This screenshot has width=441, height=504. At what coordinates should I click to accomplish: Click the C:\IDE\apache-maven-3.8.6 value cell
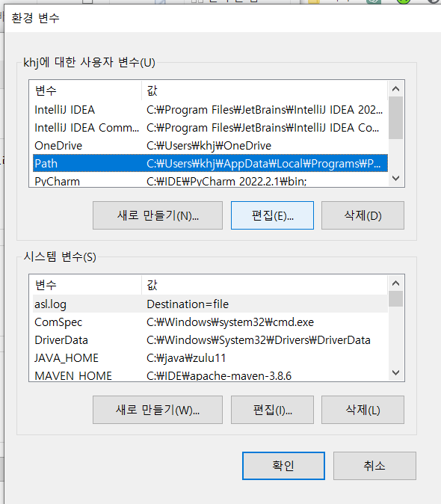click(219, 375)
